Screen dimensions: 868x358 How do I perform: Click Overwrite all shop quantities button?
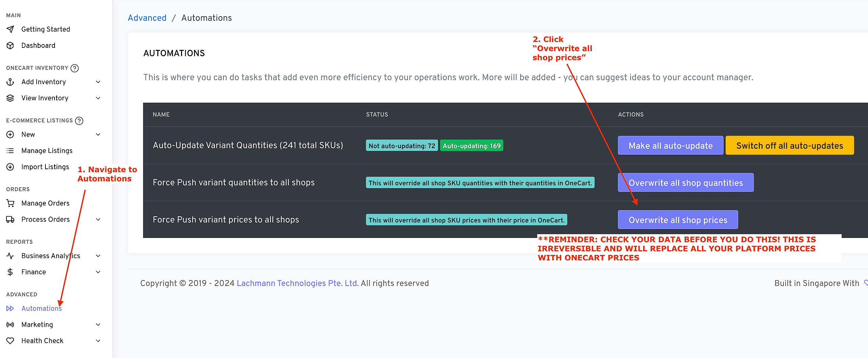click(x=686, y=183)
